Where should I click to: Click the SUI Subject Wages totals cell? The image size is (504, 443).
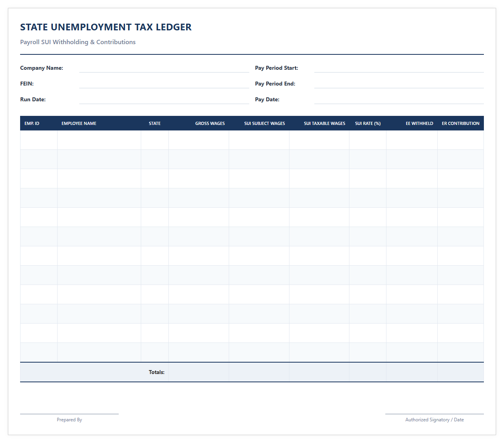click(259, 372)
